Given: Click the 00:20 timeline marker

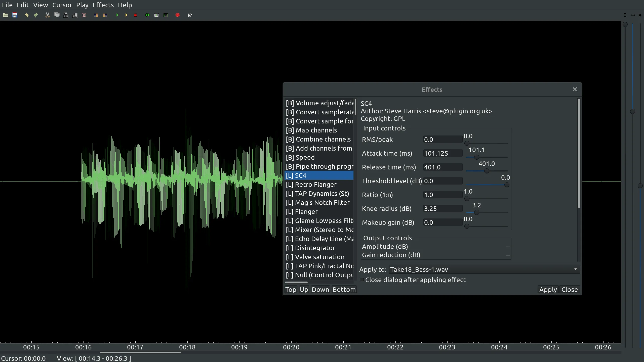Looking at the screenshot, I should tap(291, 347).
